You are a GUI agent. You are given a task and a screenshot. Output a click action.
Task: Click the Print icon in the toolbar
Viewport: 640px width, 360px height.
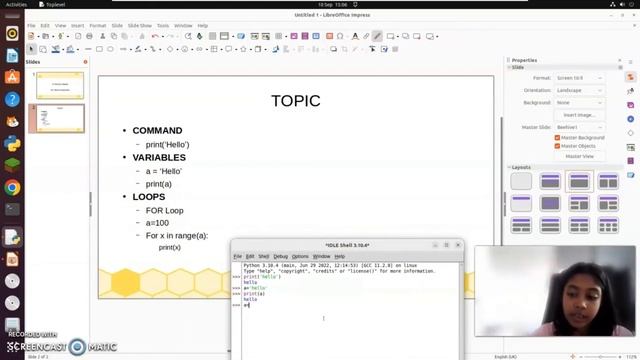[89, 36]
